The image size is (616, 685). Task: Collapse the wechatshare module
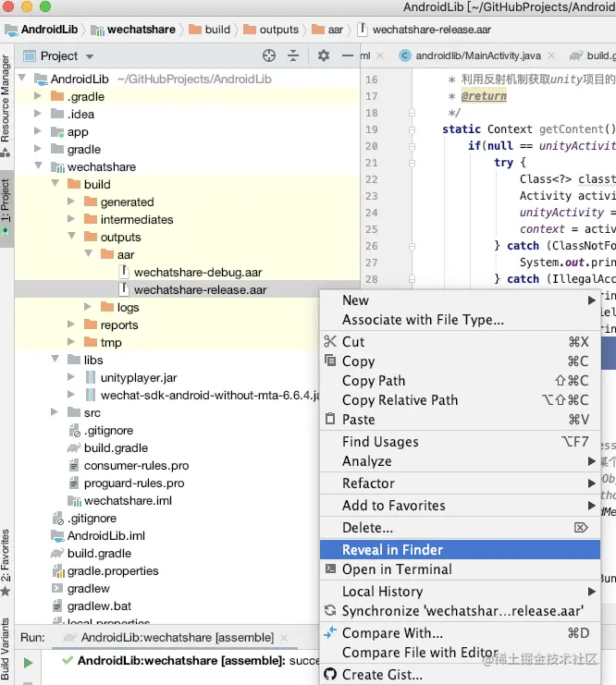pos(39,165)
